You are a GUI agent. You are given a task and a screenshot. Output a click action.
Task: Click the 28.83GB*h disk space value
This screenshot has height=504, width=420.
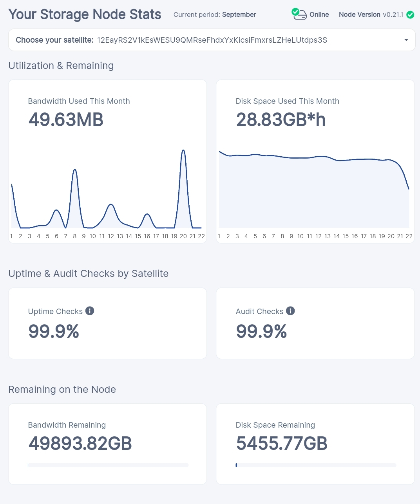pos(281,120)
